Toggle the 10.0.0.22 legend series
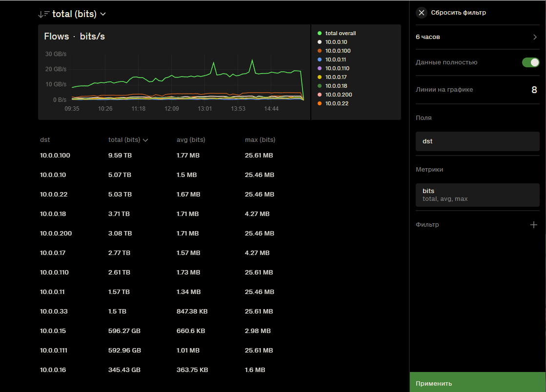The image size is (546, 392). tap(337, 103)
